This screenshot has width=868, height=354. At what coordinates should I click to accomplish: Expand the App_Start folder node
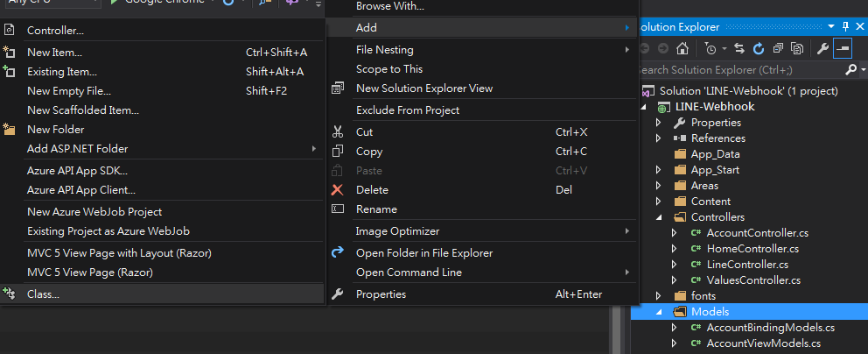659,170
